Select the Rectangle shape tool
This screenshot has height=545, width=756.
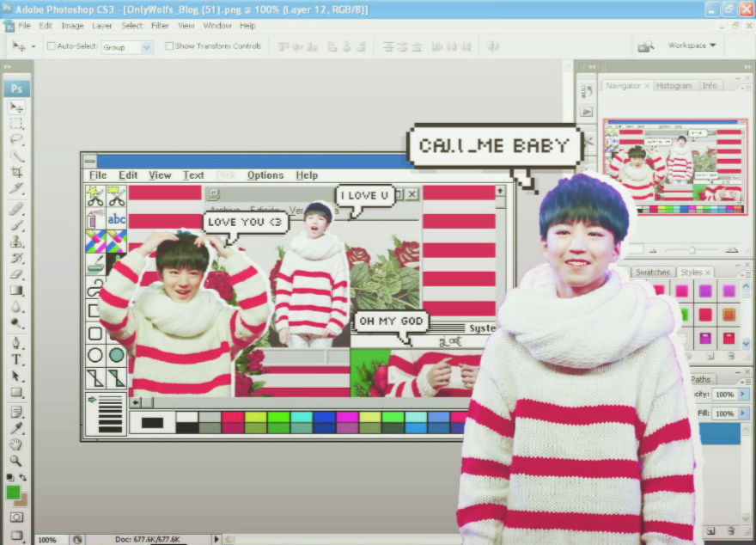click(x=16, y=392)
